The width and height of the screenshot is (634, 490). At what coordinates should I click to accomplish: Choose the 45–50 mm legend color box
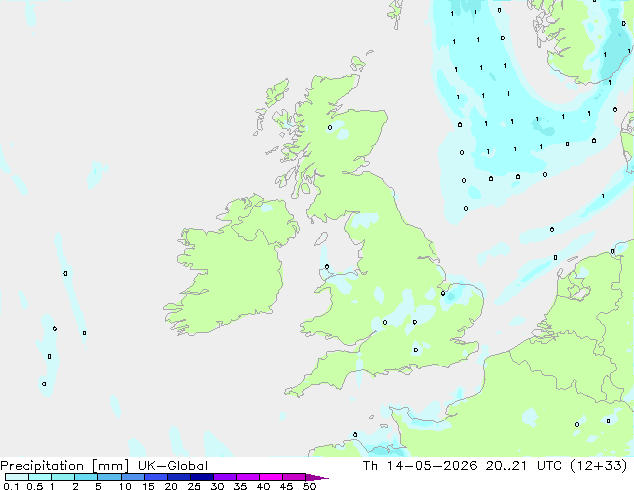294,477
